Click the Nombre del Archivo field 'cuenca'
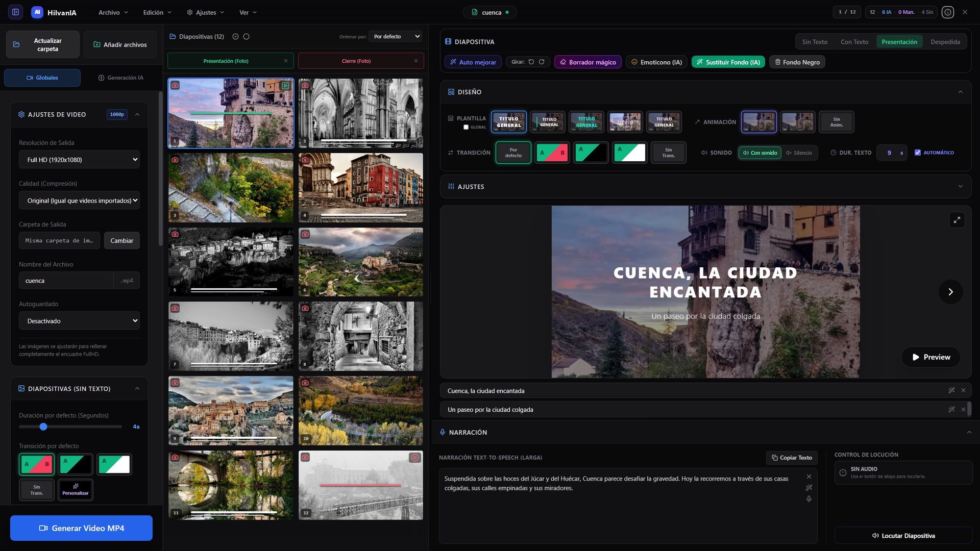This screenshot has width=980, height=551. 66,281
